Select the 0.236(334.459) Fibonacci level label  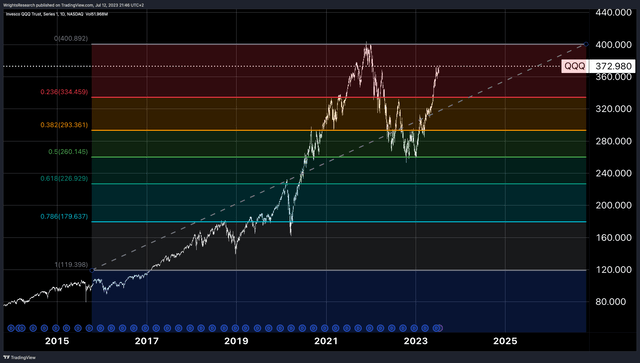click(x=64, y=92)
